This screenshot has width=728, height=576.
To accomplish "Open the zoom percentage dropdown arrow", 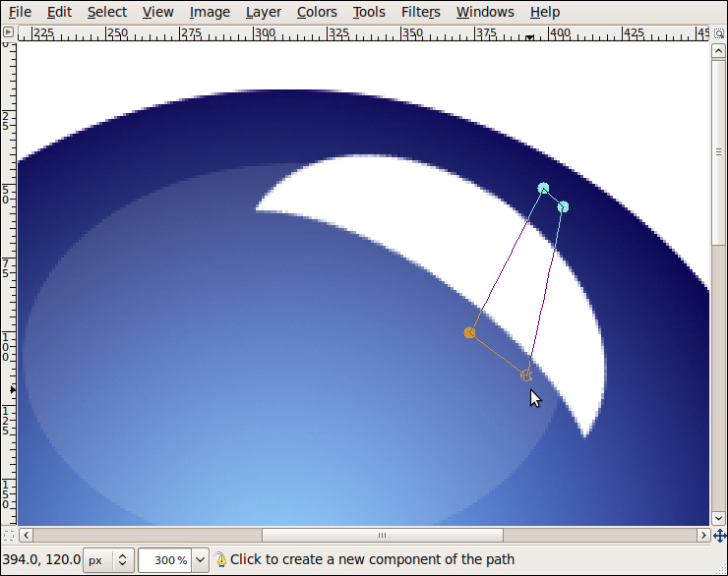I will (x=200, y=559).
